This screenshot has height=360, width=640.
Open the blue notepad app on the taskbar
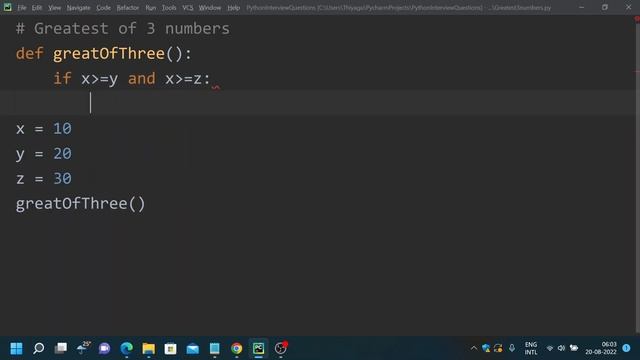point(215,348)
